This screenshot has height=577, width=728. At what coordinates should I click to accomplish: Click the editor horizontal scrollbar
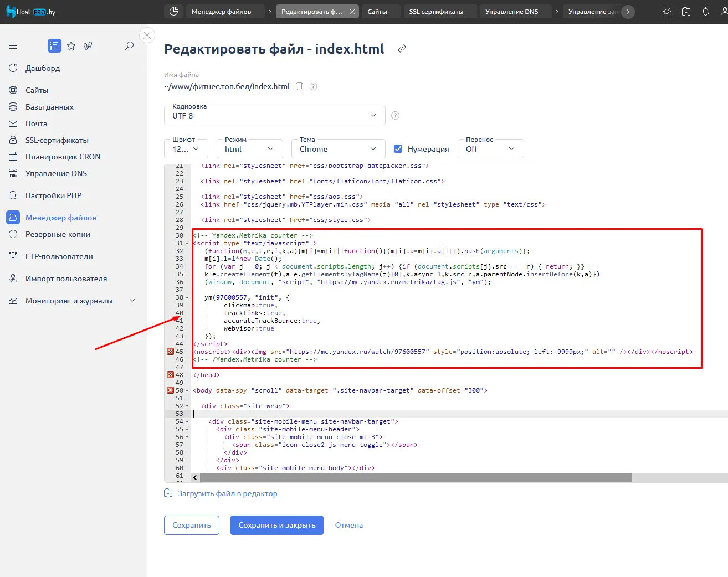pos(416,477)
